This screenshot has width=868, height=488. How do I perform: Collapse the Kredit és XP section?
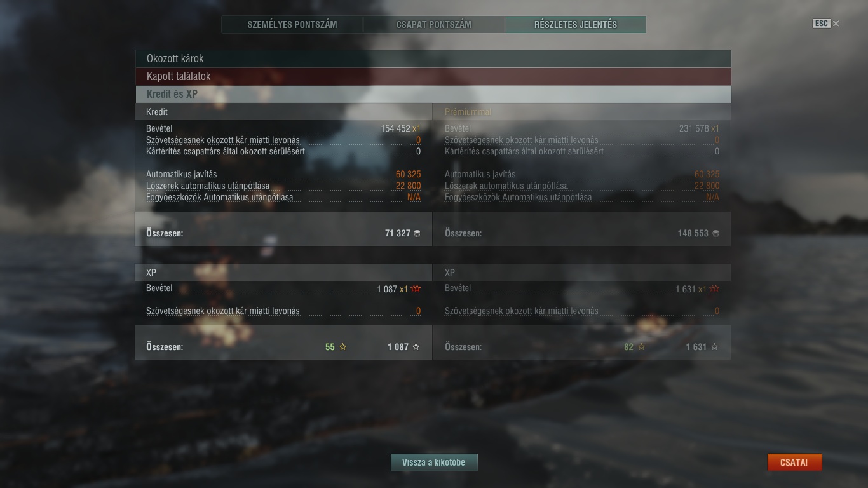tap(433, 94)
